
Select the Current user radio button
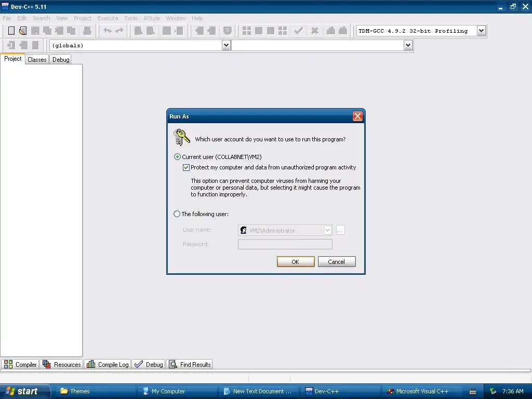pos(177,157)
